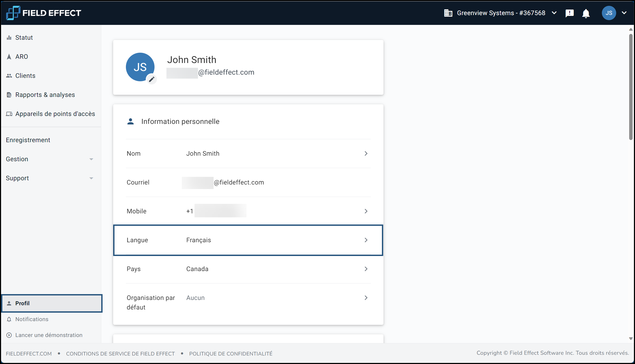Click the vertical page scrollbar

coord(631,87)
